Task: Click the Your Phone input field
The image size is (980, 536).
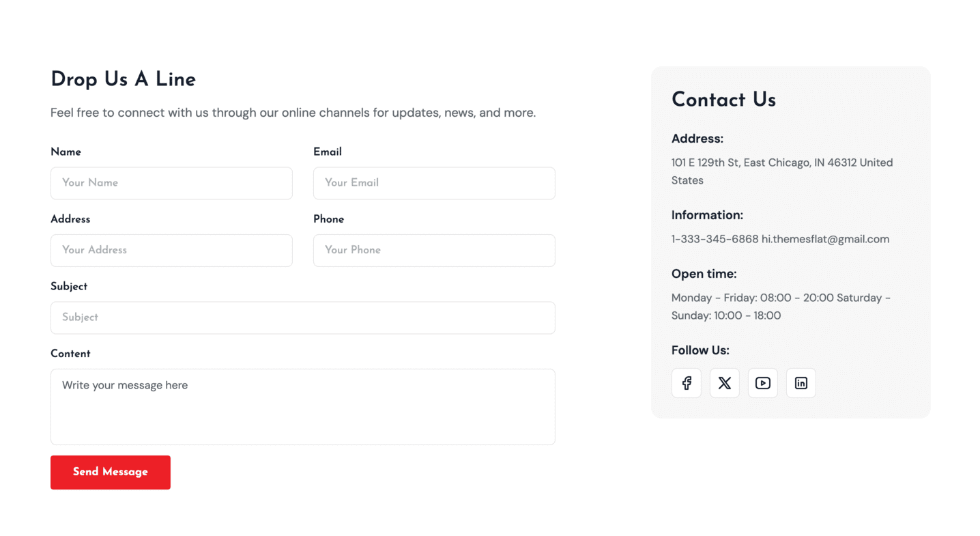Action: (434, 251)
